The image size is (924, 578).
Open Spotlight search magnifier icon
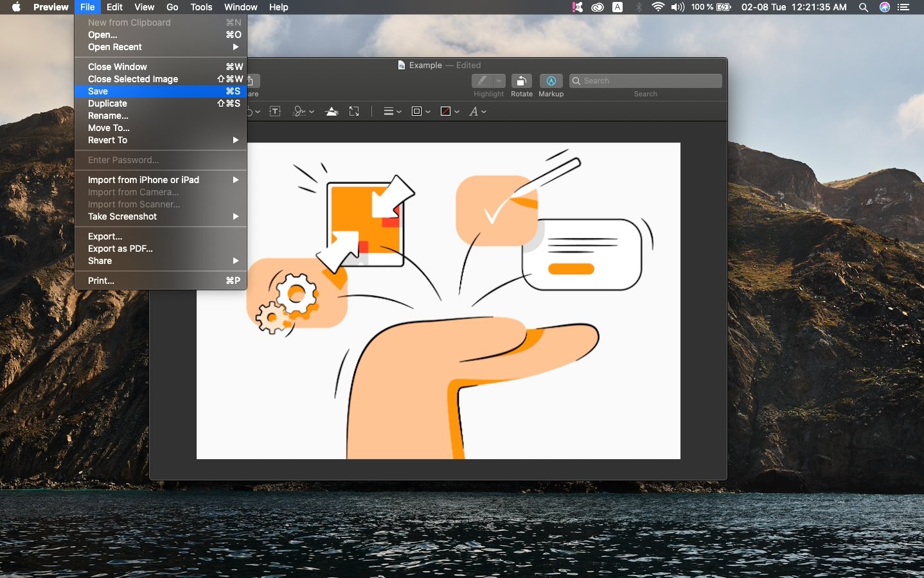click(864, 7)
